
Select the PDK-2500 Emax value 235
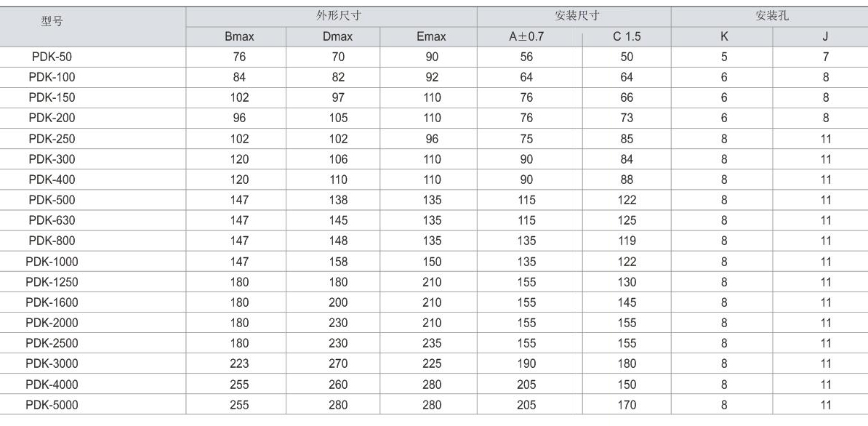(x=431, y=343)
